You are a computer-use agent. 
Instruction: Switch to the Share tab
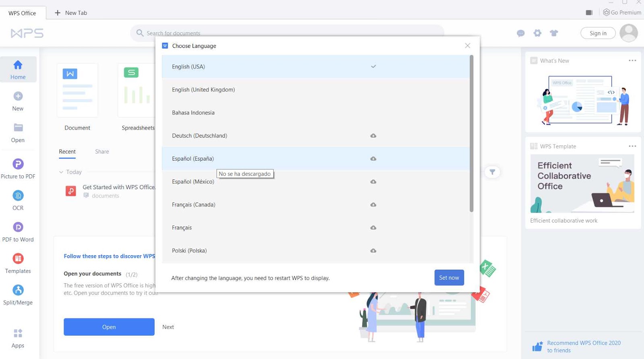[x=102, y=152]
